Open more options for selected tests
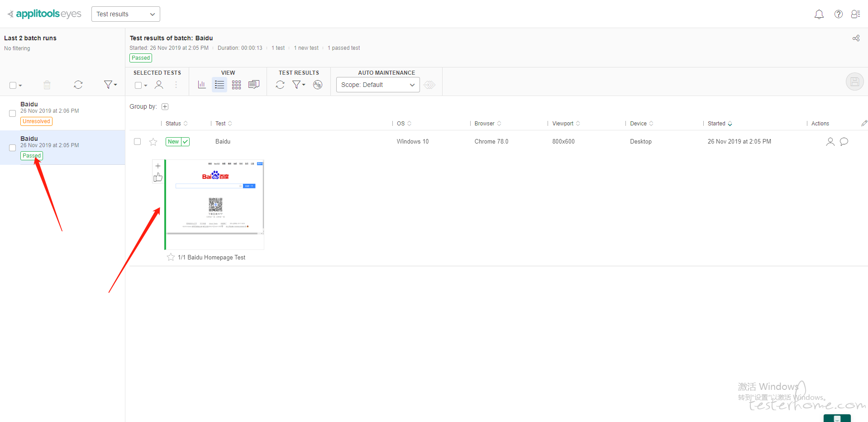 click(176, 85)
